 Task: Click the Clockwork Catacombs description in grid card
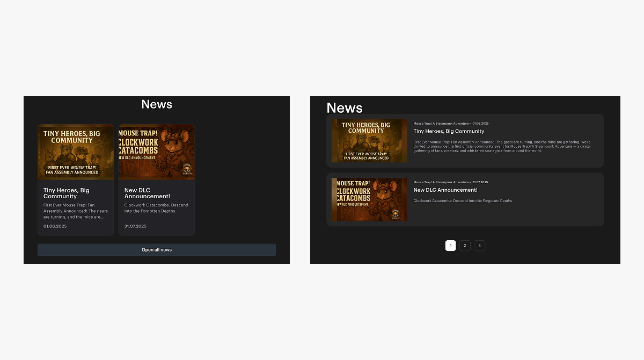(156, 208)
